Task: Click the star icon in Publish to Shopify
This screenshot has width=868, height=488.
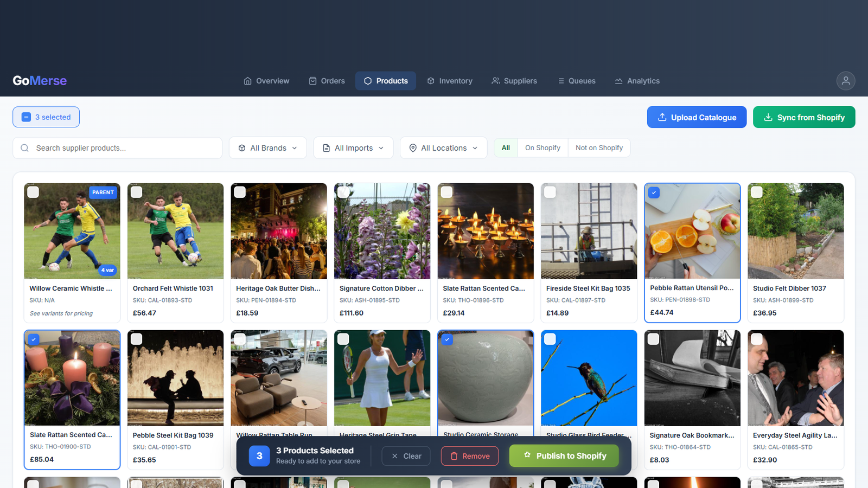Action: click(527, 455)
